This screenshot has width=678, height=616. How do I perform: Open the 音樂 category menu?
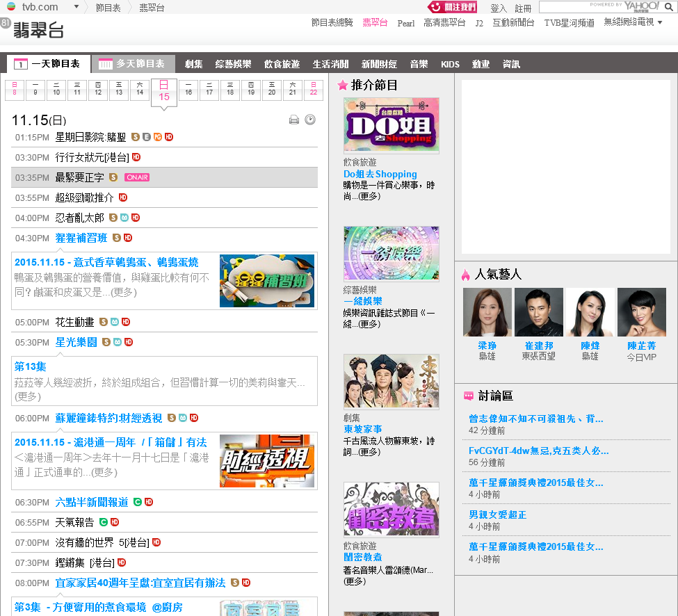(419, 65)
